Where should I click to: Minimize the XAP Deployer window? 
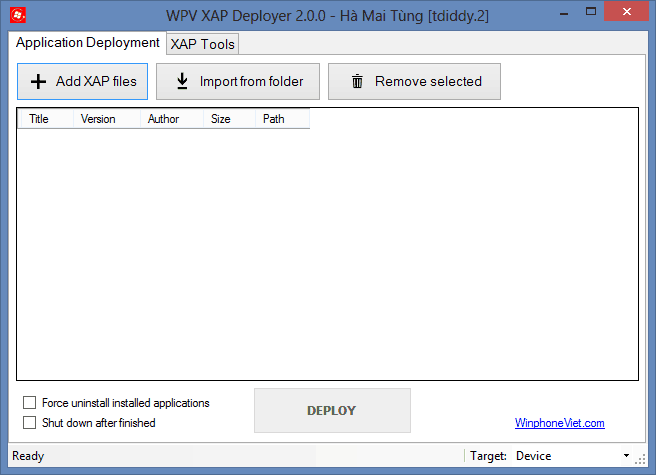564,13
